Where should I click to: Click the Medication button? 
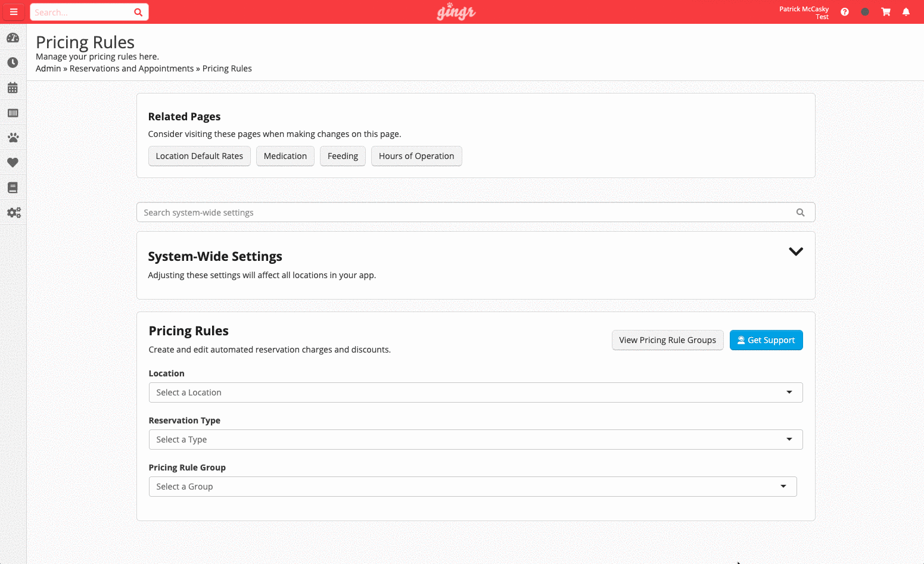click(285, 156)
